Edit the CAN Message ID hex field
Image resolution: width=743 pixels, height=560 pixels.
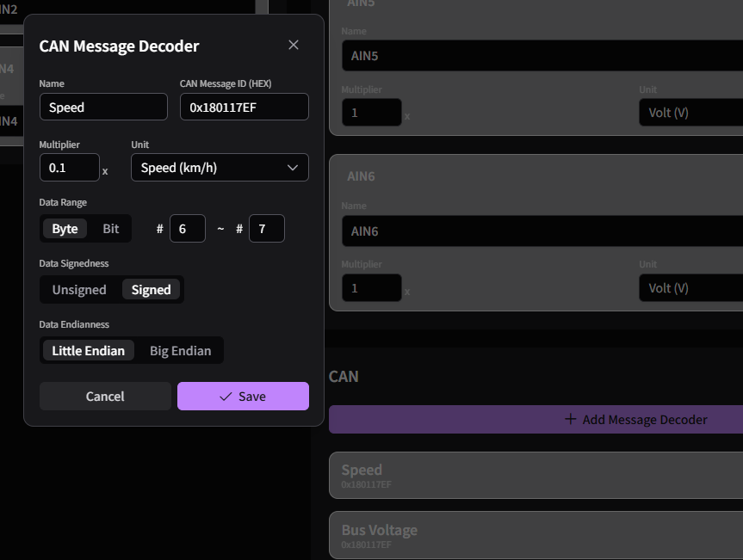pyautogui.click(x=244, y=108)
